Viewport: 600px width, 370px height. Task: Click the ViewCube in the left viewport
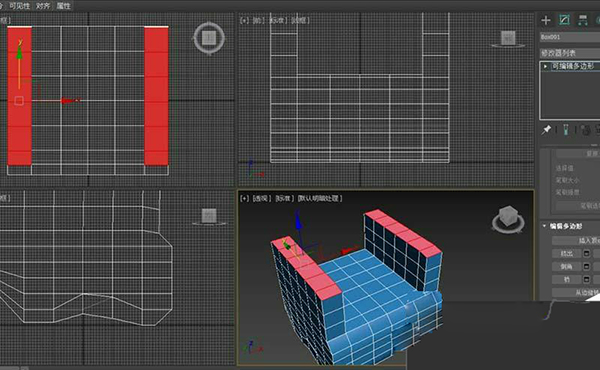click(209, 216)
